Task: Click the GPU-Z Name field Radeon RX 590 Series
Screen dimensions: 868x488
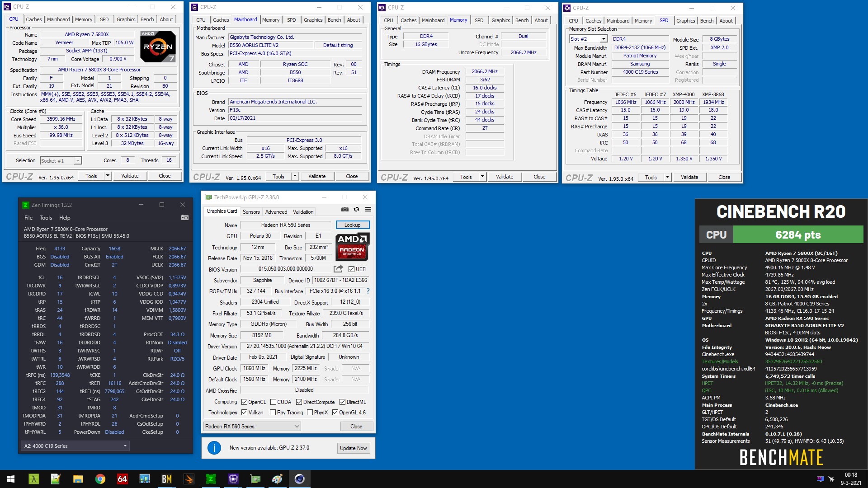Action: [x=286, y=225]
